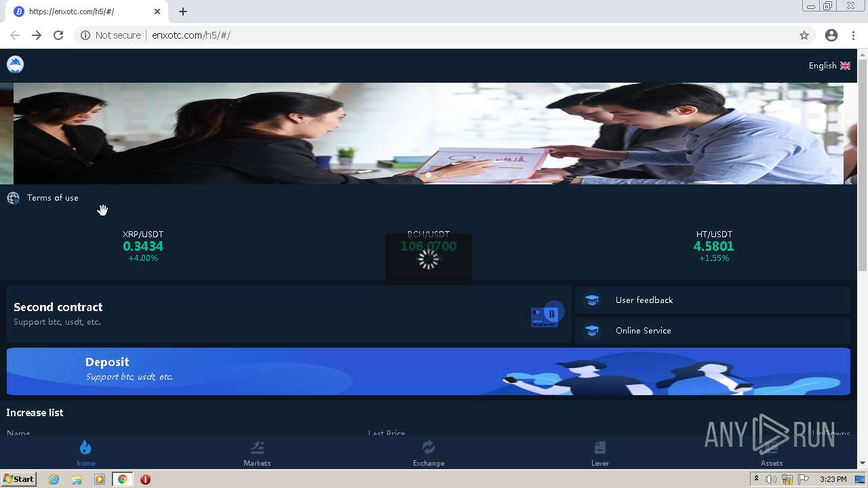The image size is (868, 488).
Task: Open the volume control in system tray
Action: point(771,479)
